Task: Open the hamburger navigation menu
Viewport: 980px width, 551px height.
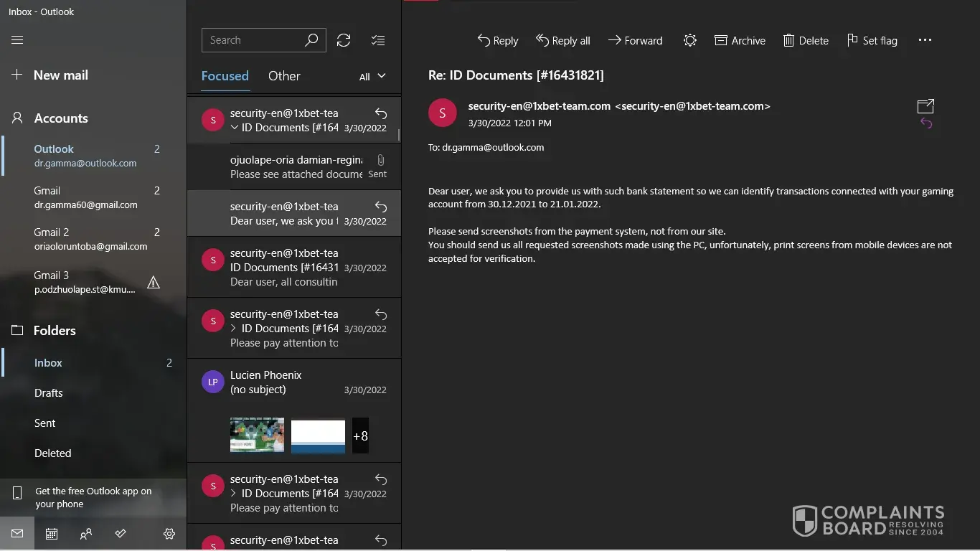Action: [17, 40]
